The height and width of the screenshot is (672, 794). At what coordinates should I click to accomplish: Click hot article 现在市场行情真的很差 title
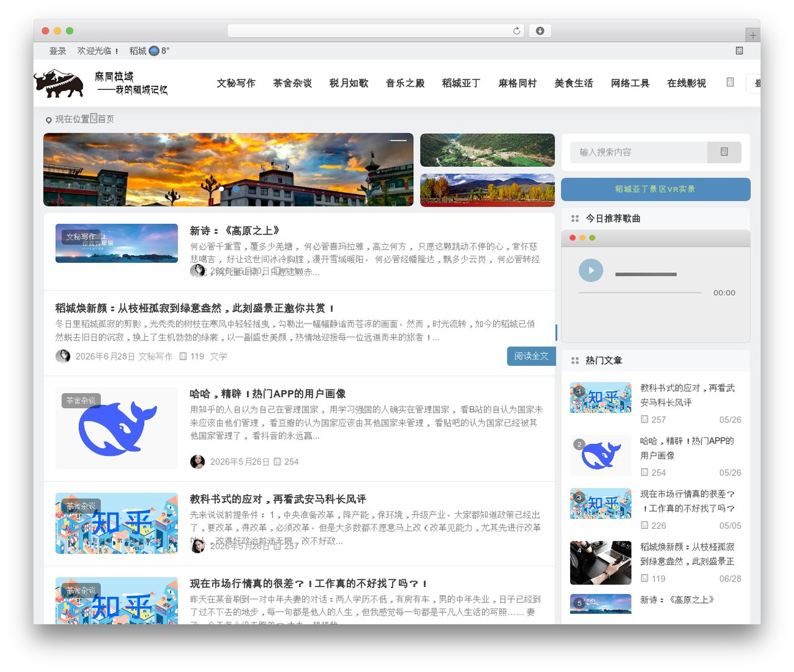click(687, 501)
